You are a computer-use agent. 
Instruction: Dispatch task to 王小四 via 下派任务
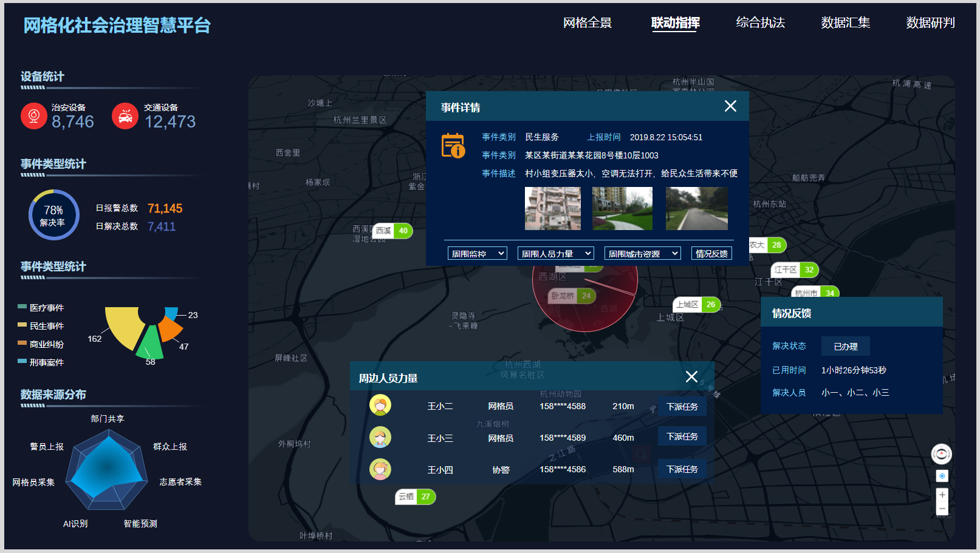pyautogui.click(x=682, y=469)
